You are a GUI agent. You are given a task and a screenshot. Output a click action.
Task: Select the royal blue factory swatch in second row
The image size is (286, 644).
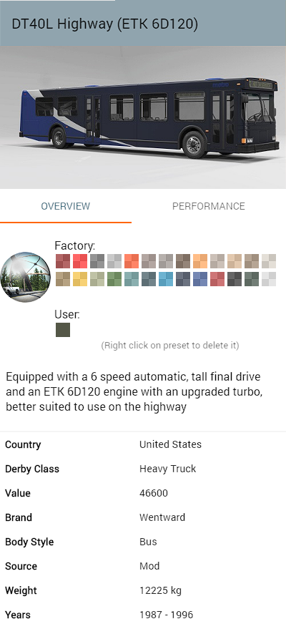(x=200, y=279)
